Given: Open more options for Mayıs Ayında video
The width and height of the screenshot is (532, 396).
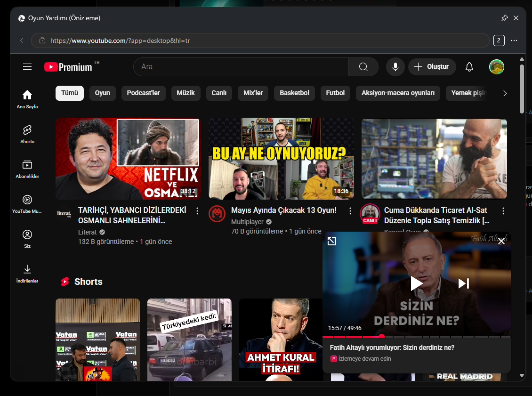Looking at the screenshot, I should (x=350, y=211).
